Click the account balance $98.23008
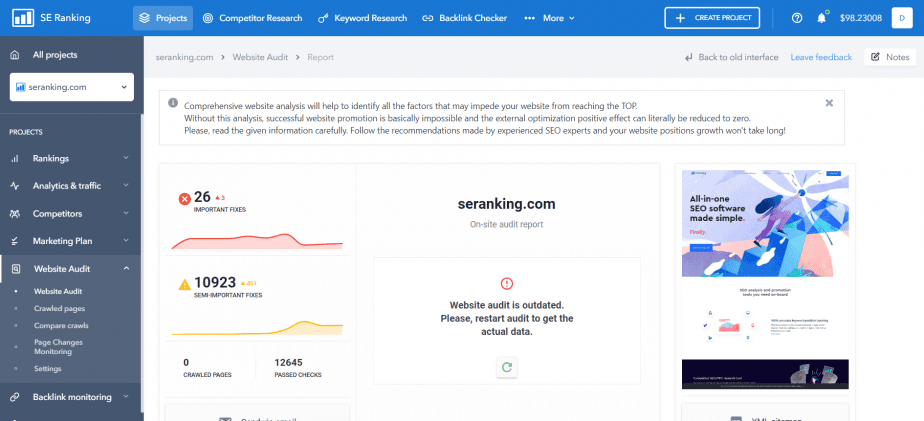Screen dimensions: 924x421 pyautogui.click(x=861, y=18)
